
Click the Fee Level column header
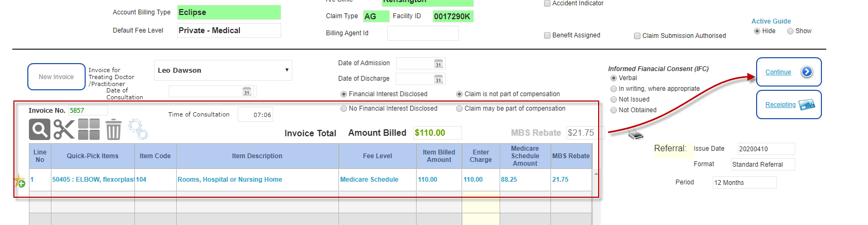pyautogui.click(x=378, y=156)
